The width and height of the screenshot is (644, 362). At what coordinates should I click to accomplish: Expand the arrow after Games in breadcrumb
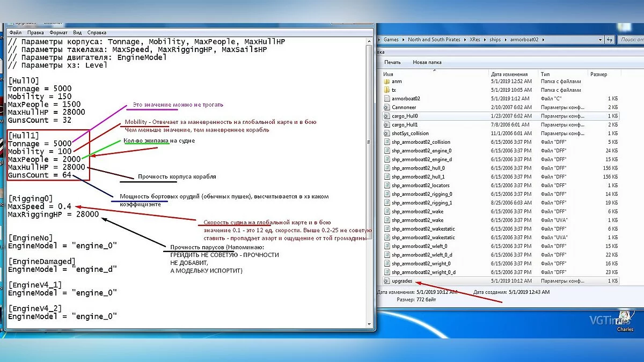[403, 39]
